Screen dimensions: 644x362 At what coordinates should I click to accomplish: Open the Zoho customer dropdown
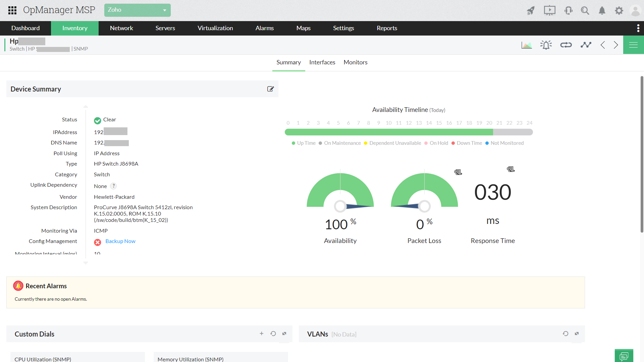pyautogui.click(x=137, y=10)
